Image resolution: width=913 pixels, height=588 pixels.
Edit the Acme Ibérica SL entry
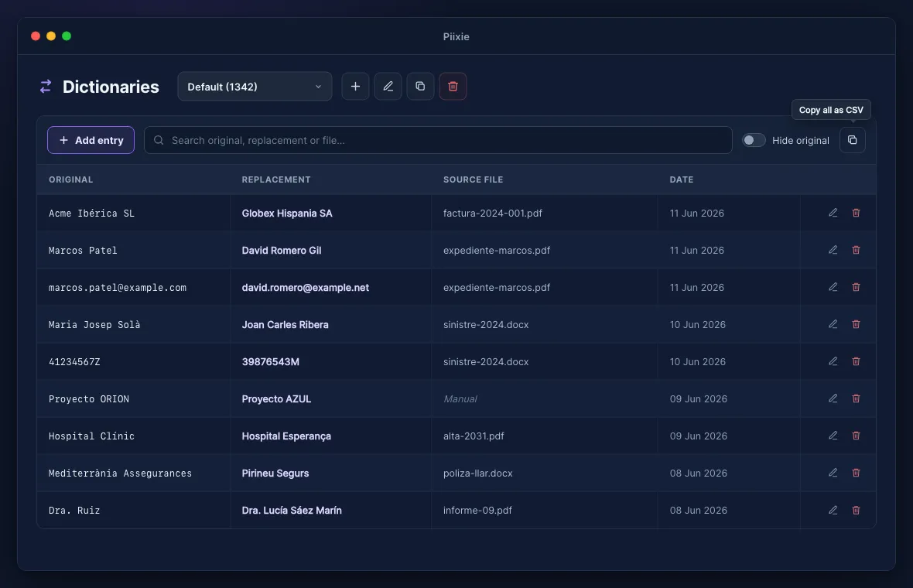coord(833,213)
